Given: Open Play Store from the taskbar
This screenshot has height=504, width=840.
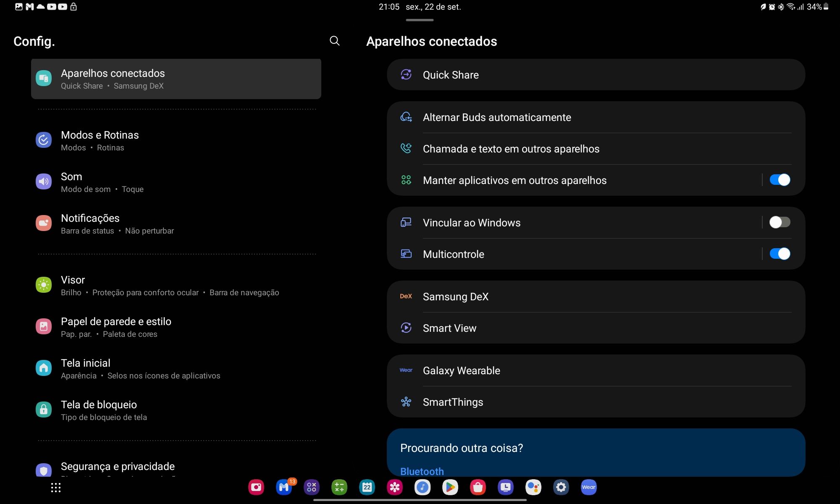Looking at the screenshot, I should [x=450, y=487].
